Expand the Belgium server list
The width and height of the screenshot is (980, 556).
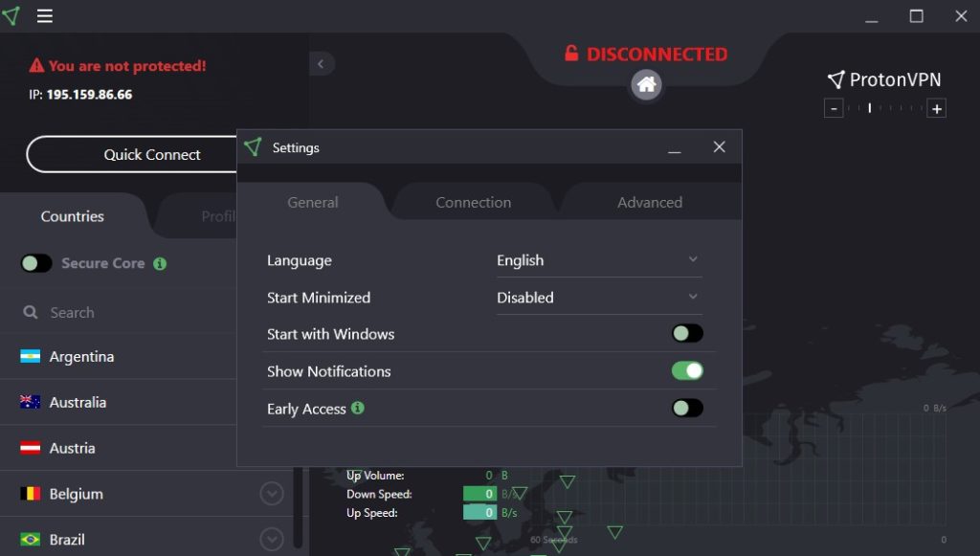[x=271, y=494]
